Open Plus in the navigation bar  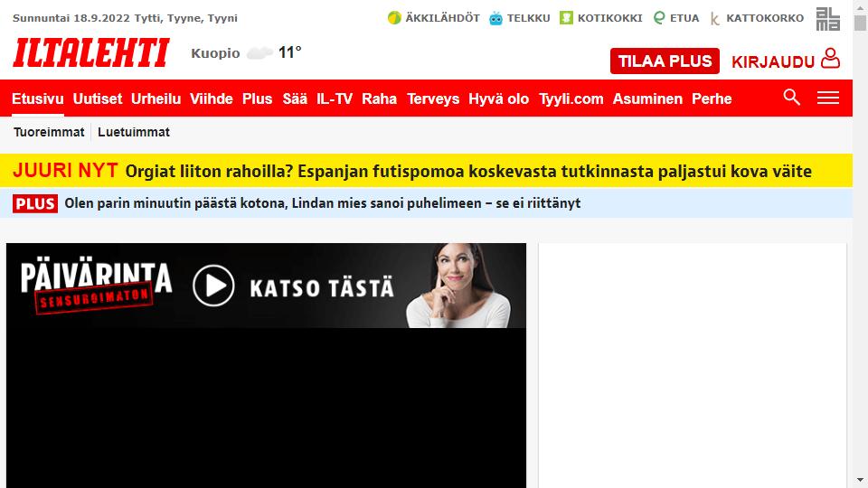(258, 99)
